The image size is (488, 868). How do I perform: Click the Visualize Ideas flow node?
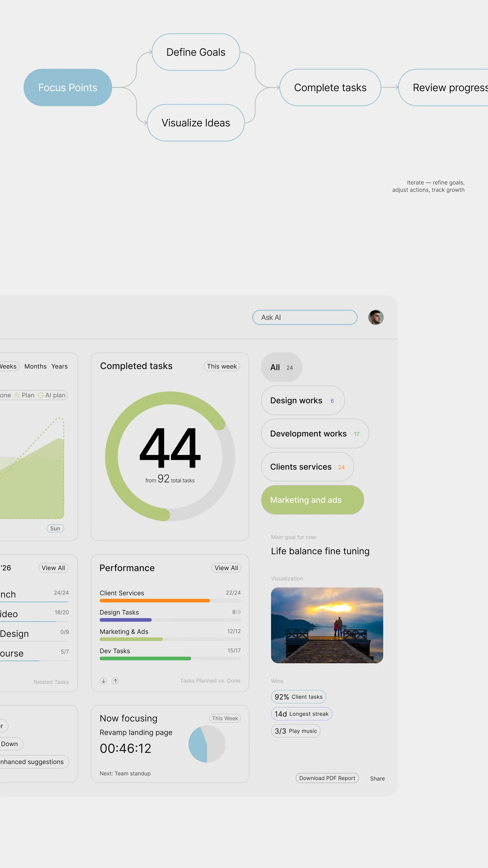click(x=196, y=123)
